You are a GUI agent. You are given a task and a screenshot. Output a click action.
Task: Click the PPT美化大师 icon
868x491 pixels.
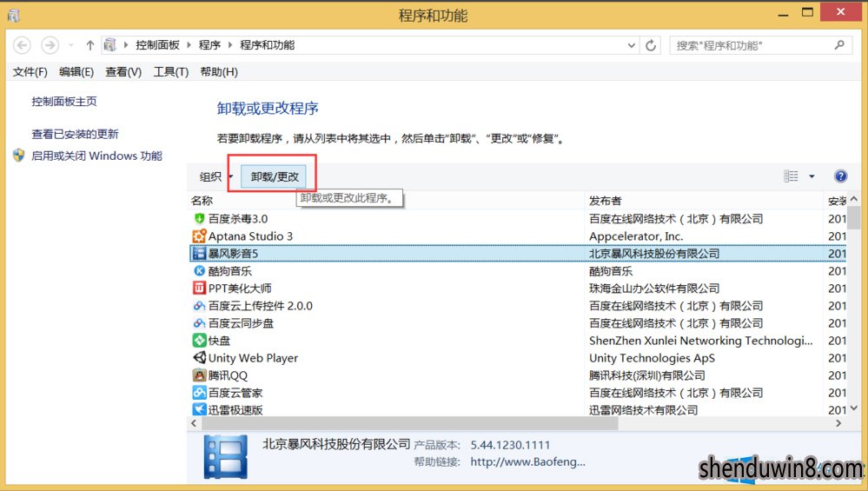(199, 288)
